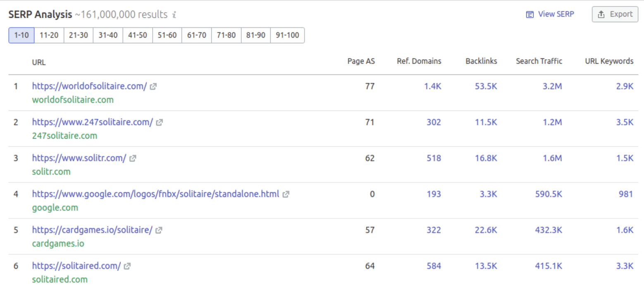The image size is (644, 290).
Task: Open the https://solitaired.com/ URL link
Action: click(76, 266)
